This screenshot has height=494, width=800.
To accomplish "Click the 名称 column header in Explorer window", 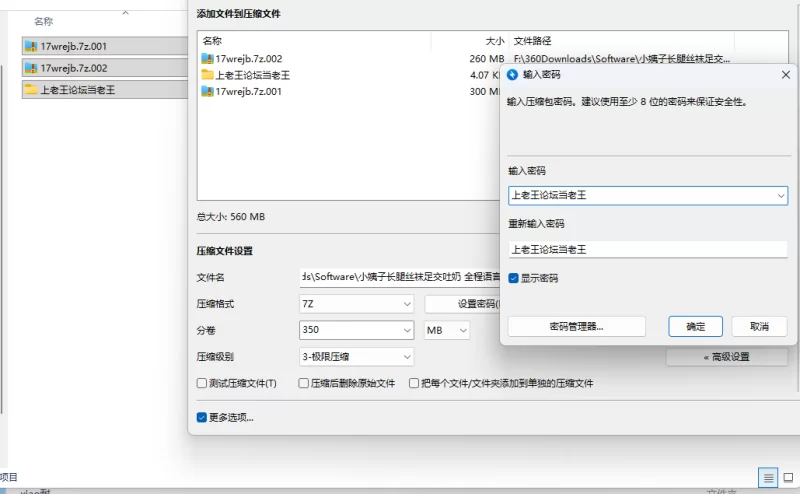I will coord(43,21).
